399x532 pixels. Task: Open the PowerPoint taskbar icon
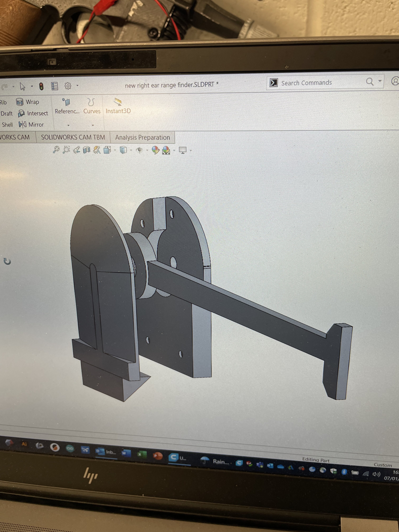point(158,455)
